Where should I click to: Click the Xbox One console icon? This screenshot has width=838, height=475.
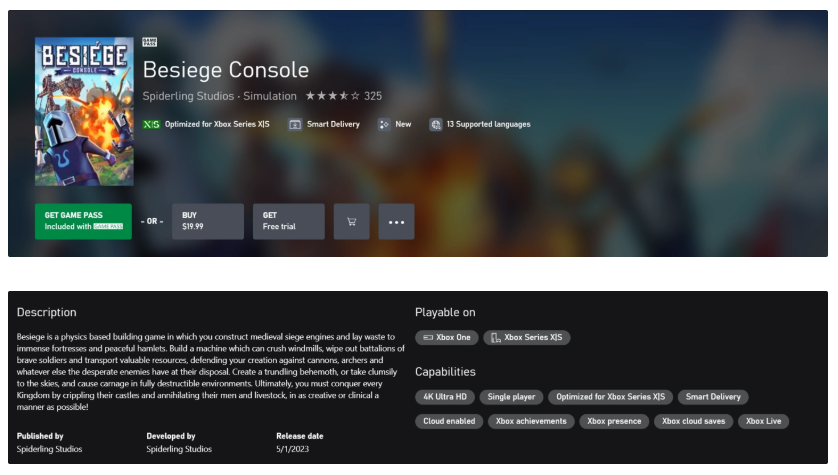tap(428, 338)
